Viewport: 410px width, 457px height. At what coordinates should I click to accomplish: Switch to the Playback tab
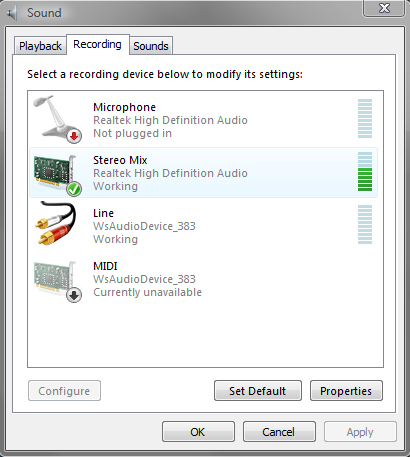[x=40, y=46]
